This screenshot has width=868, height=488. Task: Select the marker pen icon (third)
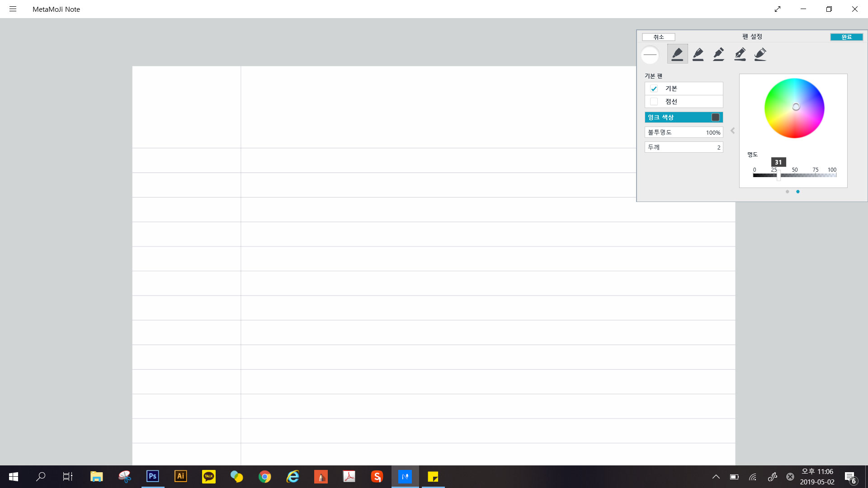719,54
